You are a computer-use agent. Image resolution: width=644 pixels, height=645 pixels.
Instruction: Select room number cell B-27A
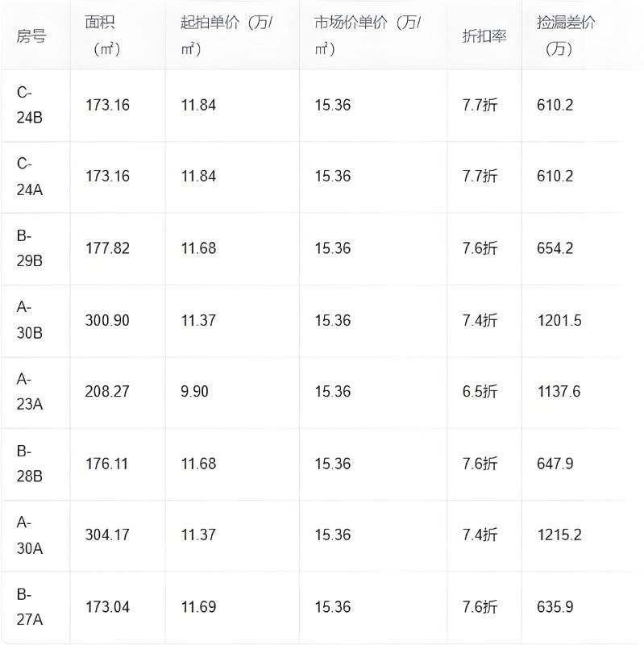click(x=30, y=607)
